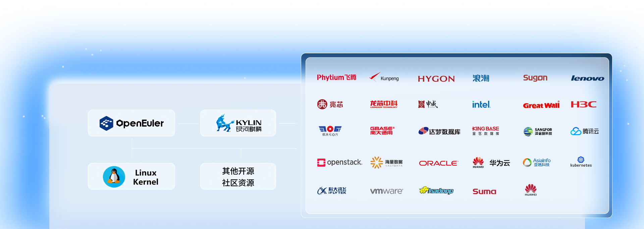Click the 兆芯 Zhaoxin logo
The image size is (644, 229).
[330, 104]
